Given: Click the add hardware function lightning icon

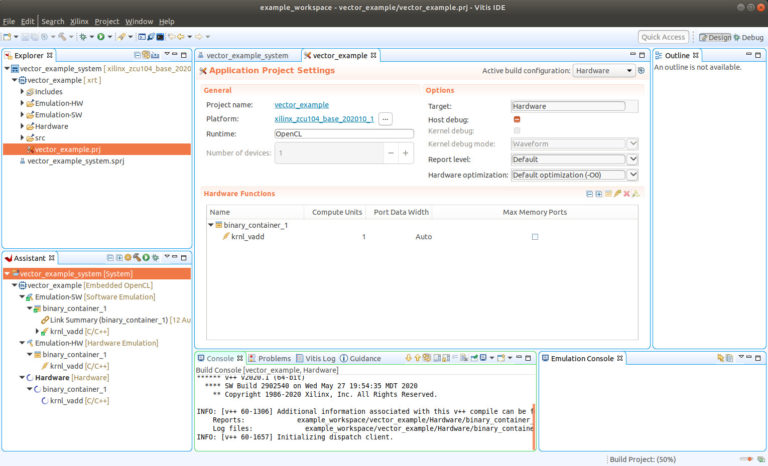Looking at the screenshot, I should 617,194.
